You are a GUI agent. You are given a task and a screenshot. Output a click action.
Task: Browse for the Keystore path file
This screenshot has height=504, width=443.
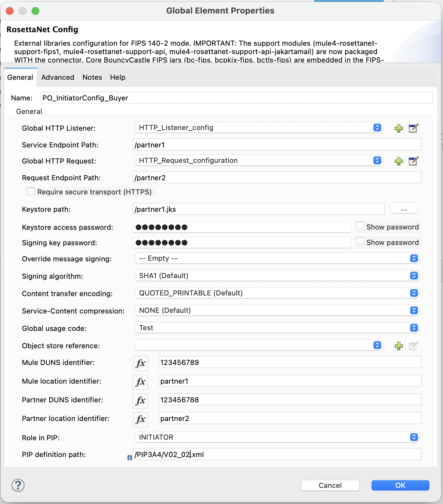(404, 208)
